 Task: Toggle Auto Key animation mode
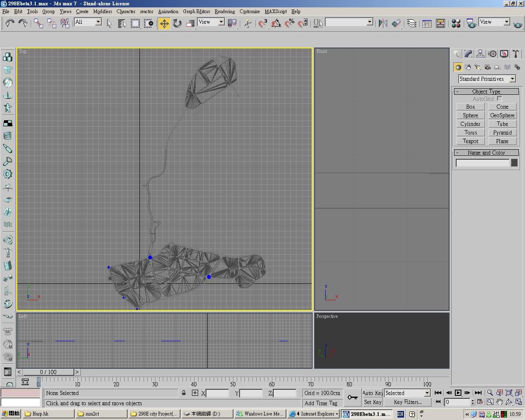coord(372,393)
